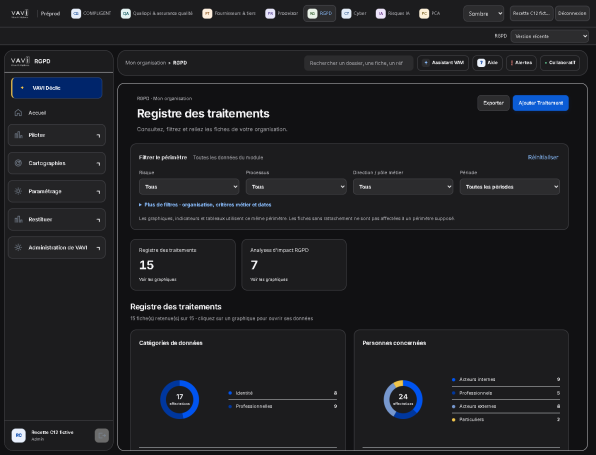The image size is (596, 455).
Task: Click the Accueil home icon in sidebar
Action: pyautogui.click(x=18, y=113)
